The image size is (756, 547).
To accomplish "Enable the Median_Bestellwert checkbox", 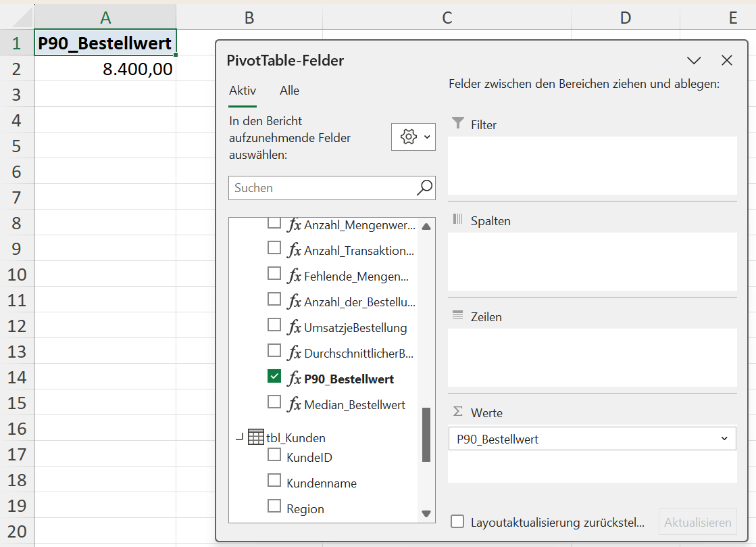I will 274,402.
